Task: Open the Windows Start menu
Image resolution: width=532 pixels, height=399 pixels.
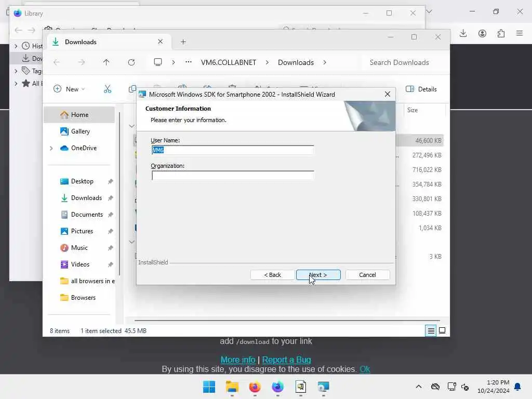Action: coord(209,387)
